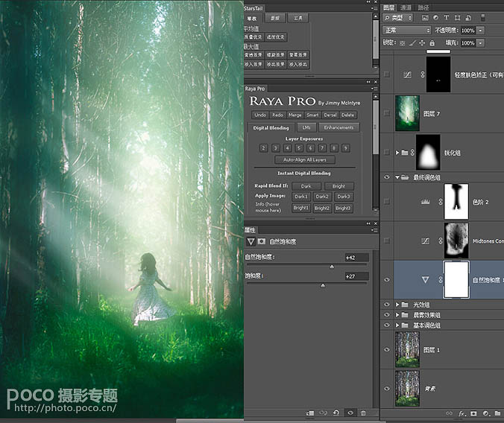Screen dimensions: 504x423
Task: Open Raya Pro Enhancements tab
Action: click(x=338, y=127)
